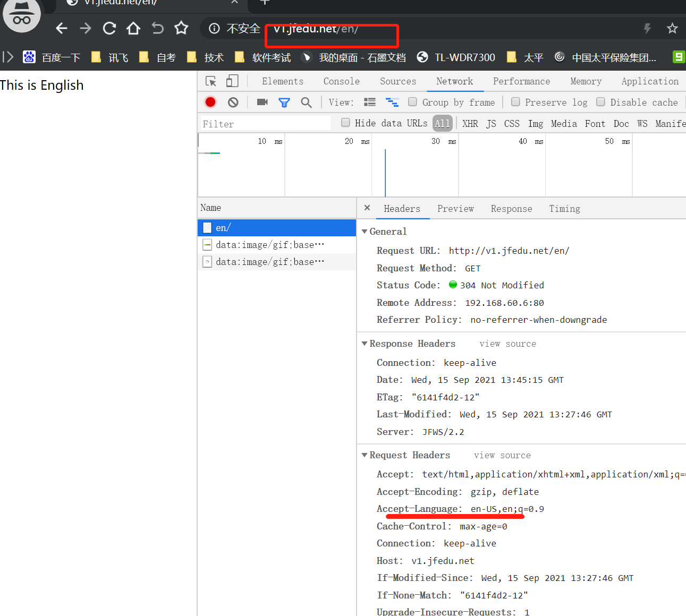Click the capture screenshots camera icon
686x616 pixels.
(x=262, y=102)
